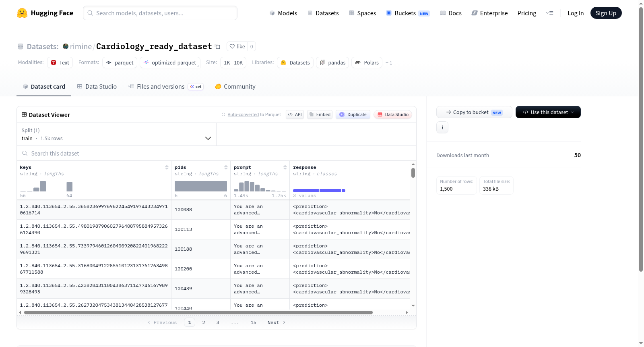Click the table's horizontal scrollbar
This screenshot has height=347, width=644.
point(198,312)
